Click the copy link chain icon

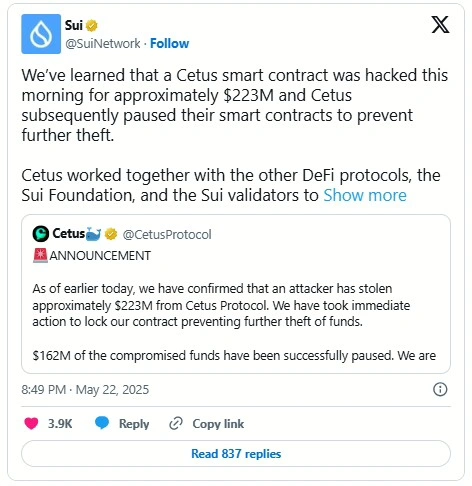tap(176, 424)
